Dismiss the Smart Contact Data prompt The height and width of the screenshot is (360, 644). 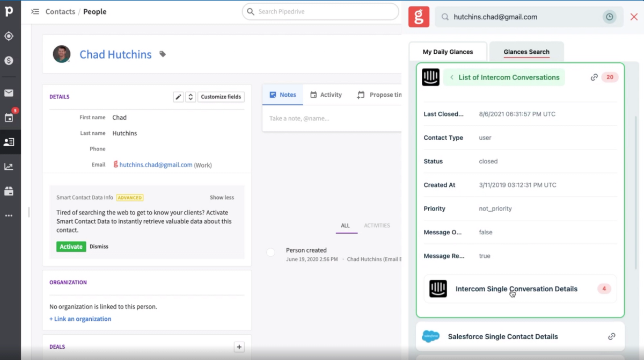pos(99,247)
